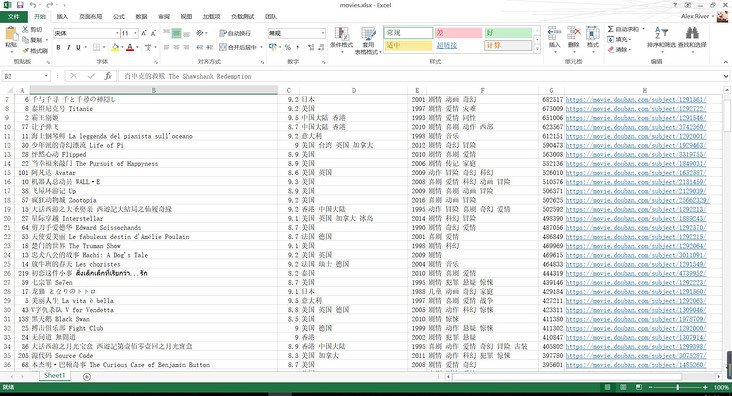Click Merge and Center button
The height and width of the screenshot is (396, 732).
tap(239, 47)
